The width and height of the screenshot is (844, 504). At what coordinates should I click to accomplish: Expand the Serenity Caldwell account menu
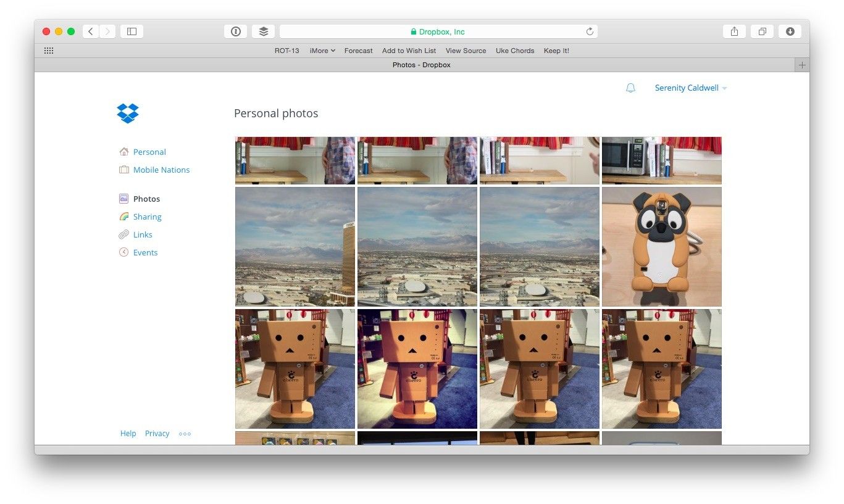click(690, 88)
